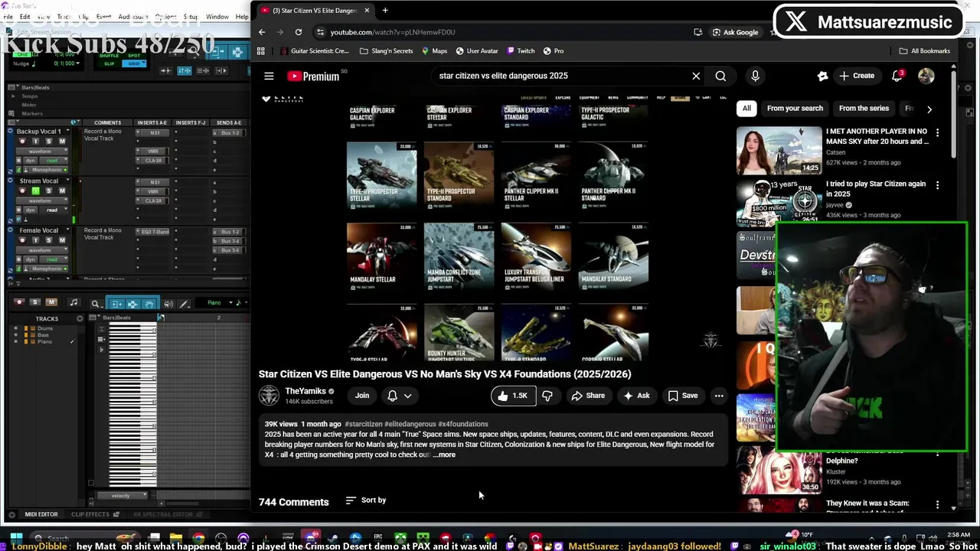This screenshot has height=551, width=980.
Task: Open the Window menu in Pro Tools
Action: 217,17
